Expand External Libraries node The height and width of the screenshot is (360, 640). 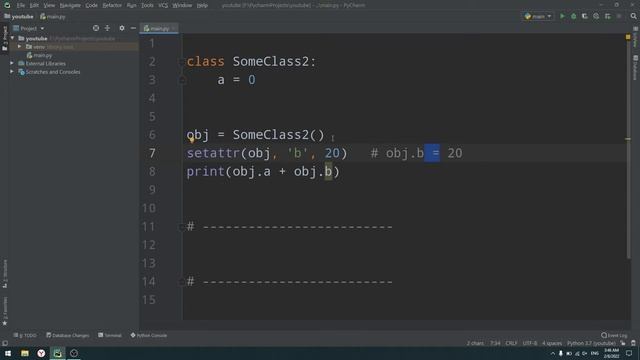click(x=12, y=64)
